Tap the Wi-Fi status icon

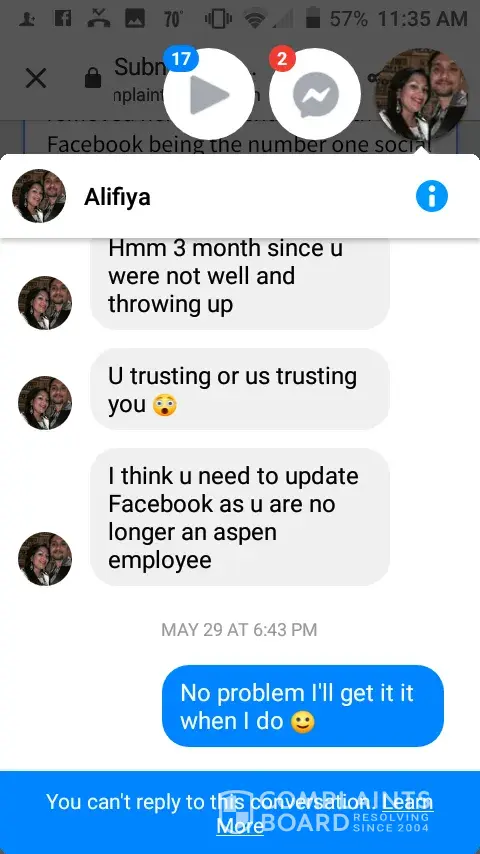click(x=254, y=19)
